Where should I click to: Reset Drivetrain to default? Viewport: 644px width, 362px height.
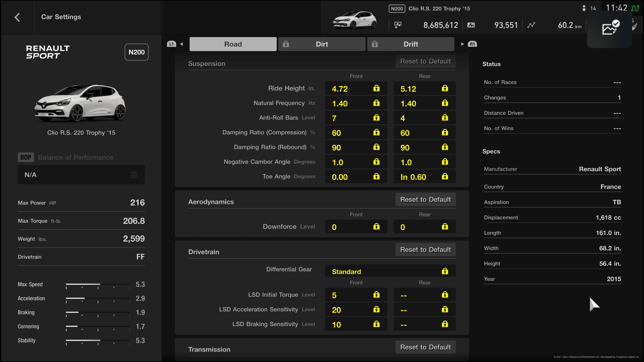click(425, 250)
